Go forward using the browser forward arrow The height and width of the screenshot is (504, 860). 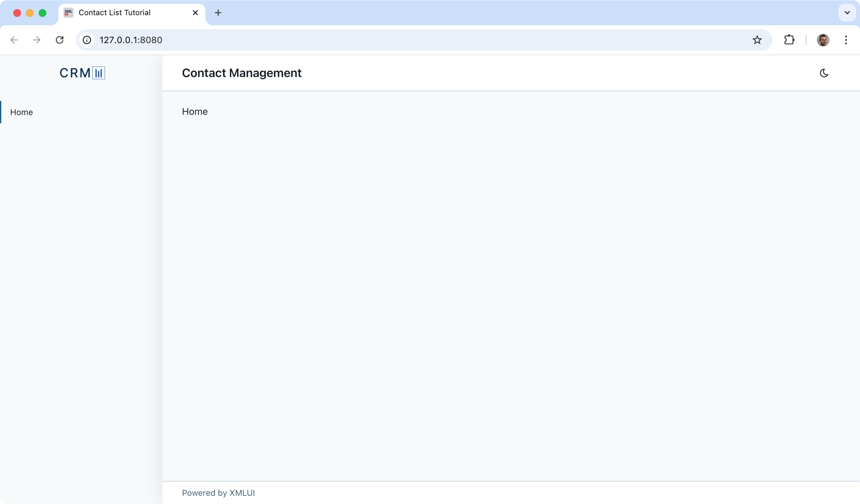click(36, 40)
